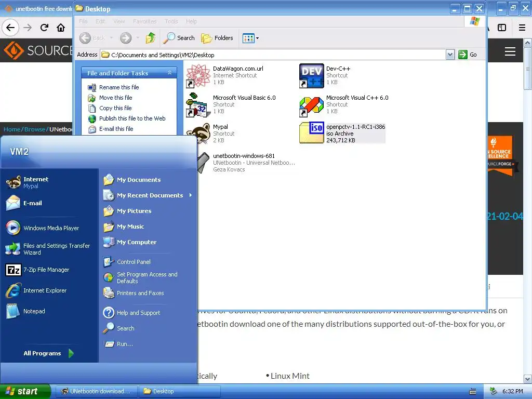532x399 pixels.
Task: Toggle the browser sidebar icon
Action: (502, 28)
